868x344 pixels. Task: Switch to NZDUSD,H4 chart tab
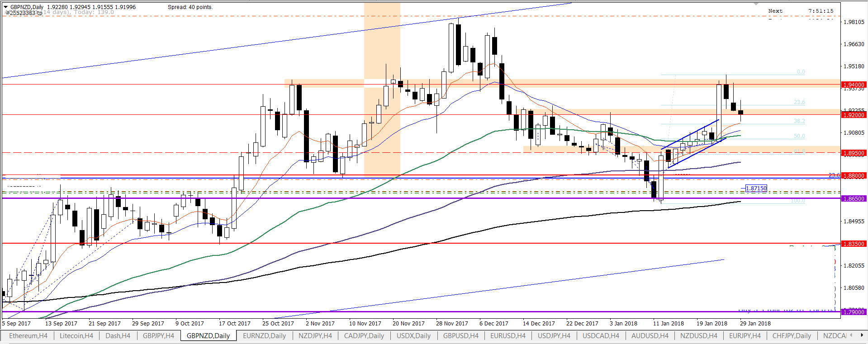(699, 336)
